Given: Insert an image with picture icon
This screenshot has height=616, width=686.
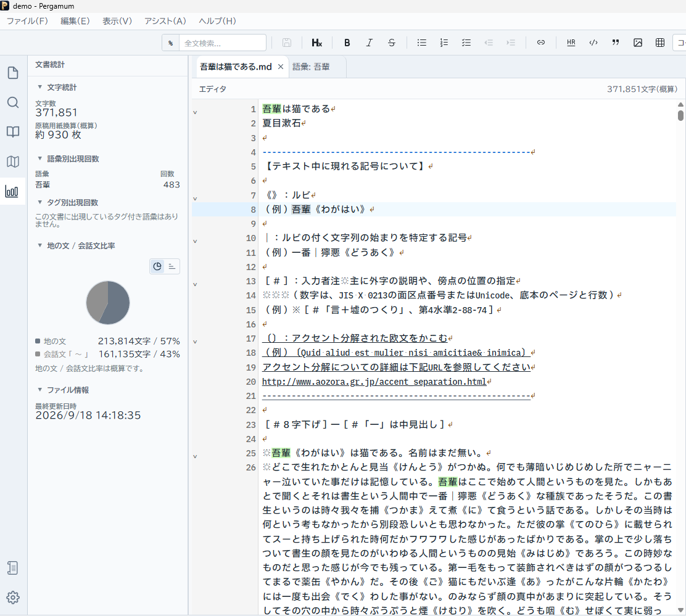Looking at the screenshot, I should click(x=638, y=43).
